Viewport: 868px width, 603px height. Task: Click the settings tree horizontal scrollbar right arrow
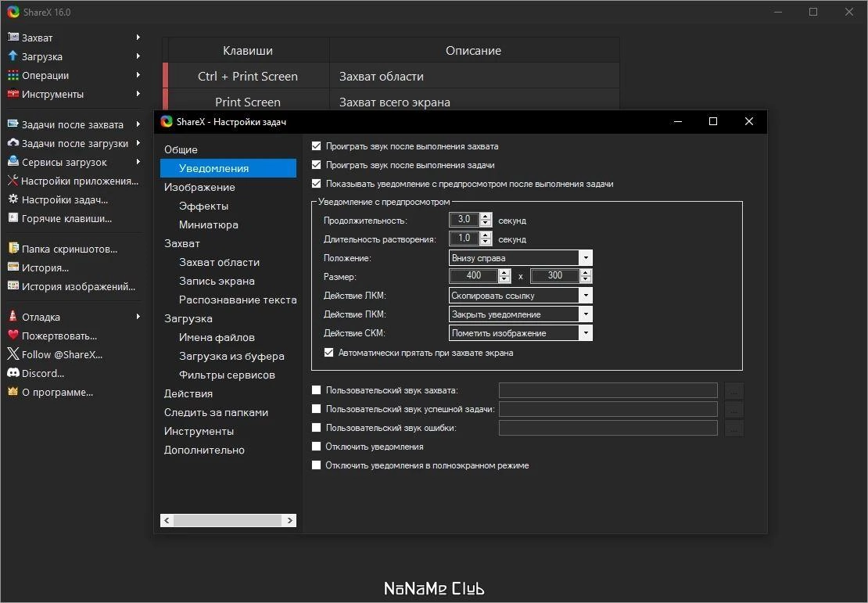(290, 521)
